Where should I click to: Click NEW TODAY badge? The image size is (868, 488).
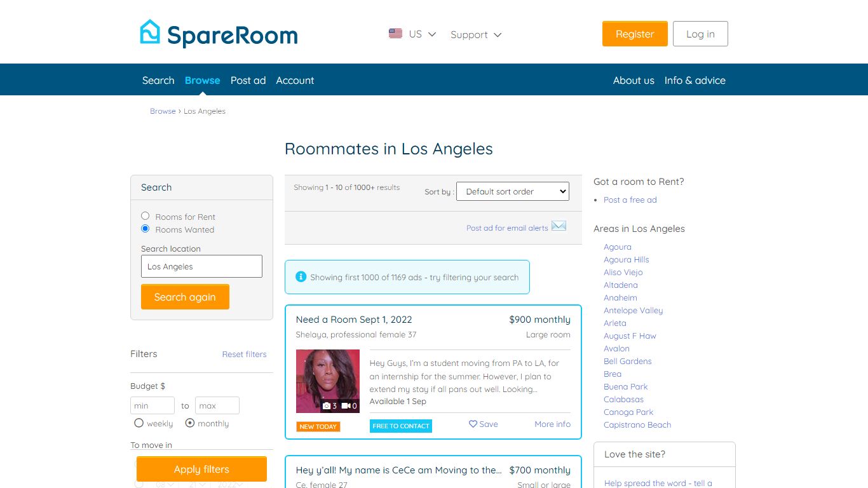tap(318, 426)
